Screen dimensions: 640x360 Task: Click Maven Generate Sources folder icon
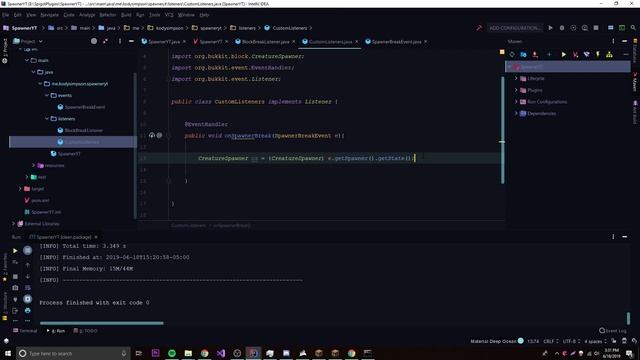[x=523, y=54]
